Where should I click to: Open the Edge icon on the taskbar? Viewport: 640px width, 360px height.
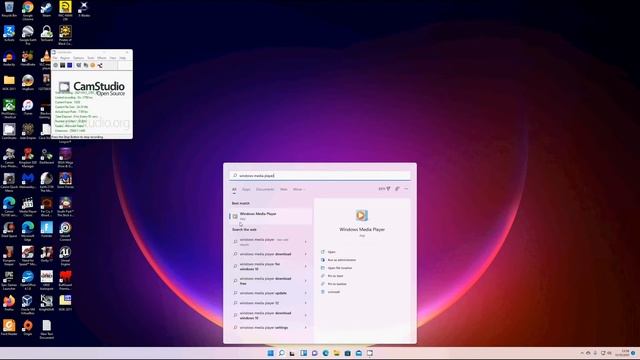click(325, 353)
